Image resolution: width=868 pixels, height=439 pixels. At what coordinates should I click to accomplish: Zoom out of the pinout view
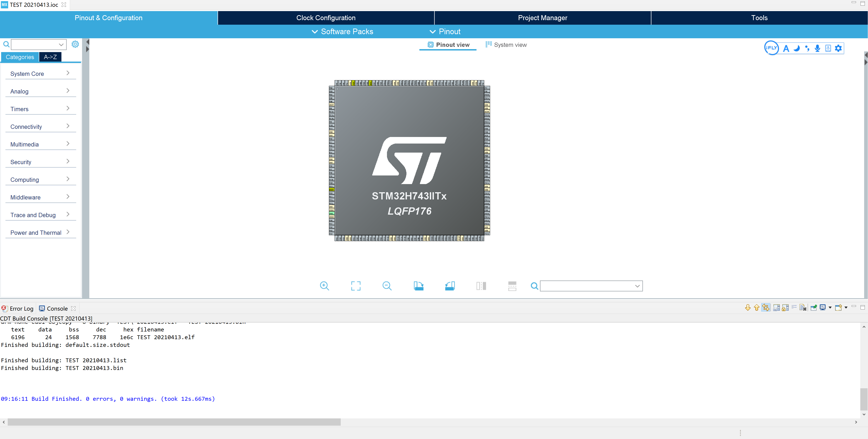pyautogui.click(x=387, y=285)
